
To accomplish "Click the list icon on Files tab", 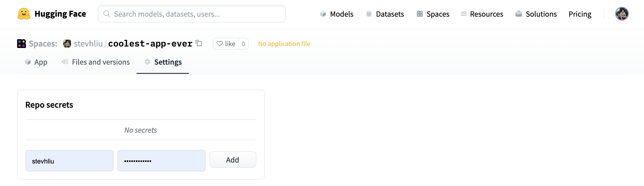I will pyautogui.click(x=65, y=62).
